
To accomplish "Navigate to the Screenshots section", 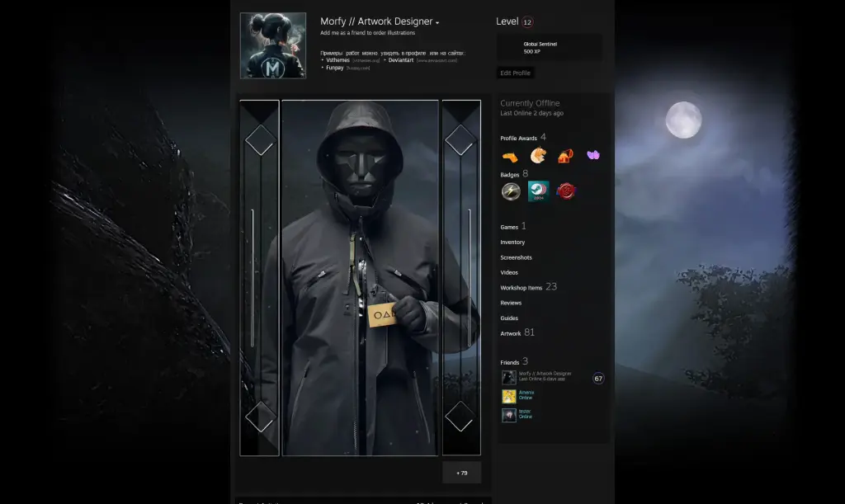I will tap(515, 257).
